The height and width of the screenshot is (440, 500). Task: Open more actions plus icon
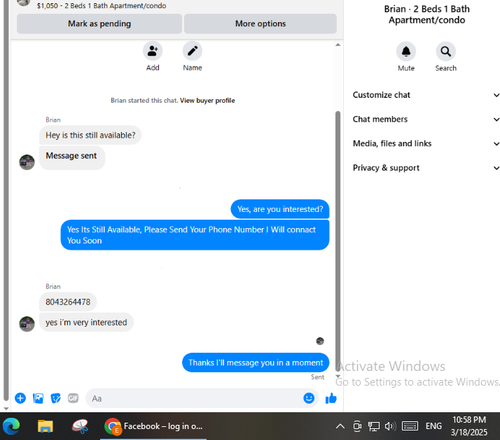tap(20, 398)
